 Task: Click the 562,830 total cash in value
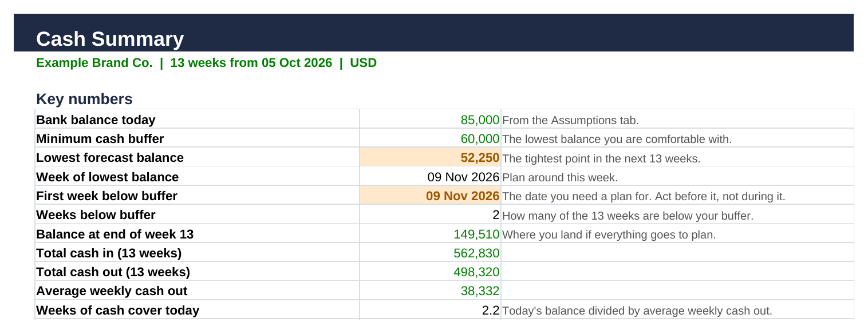476,253
